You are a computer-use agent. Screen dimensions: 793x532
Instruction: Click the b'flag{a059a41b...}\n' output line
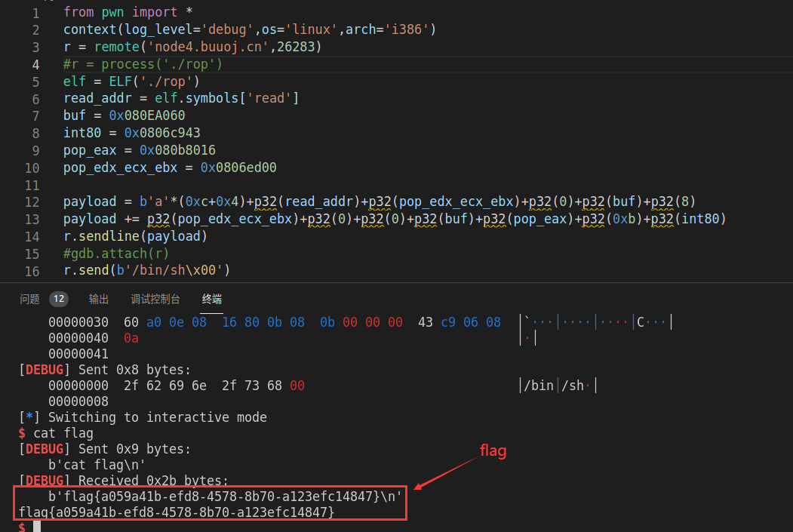tap(225, 496)
